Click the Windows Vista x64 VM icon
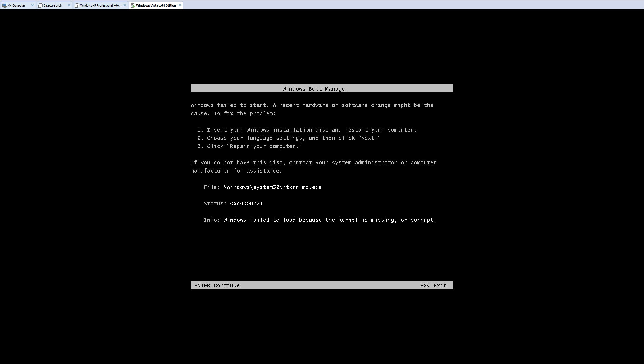This screenshot has height=364, width=644. point(133,5)
